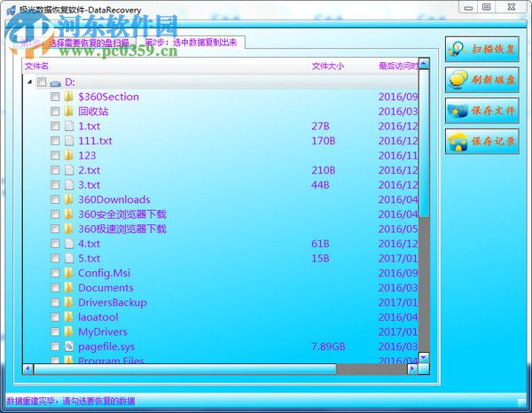Check the 5.txt checkbox
The image size is (532, 413).
coord(55,259)
